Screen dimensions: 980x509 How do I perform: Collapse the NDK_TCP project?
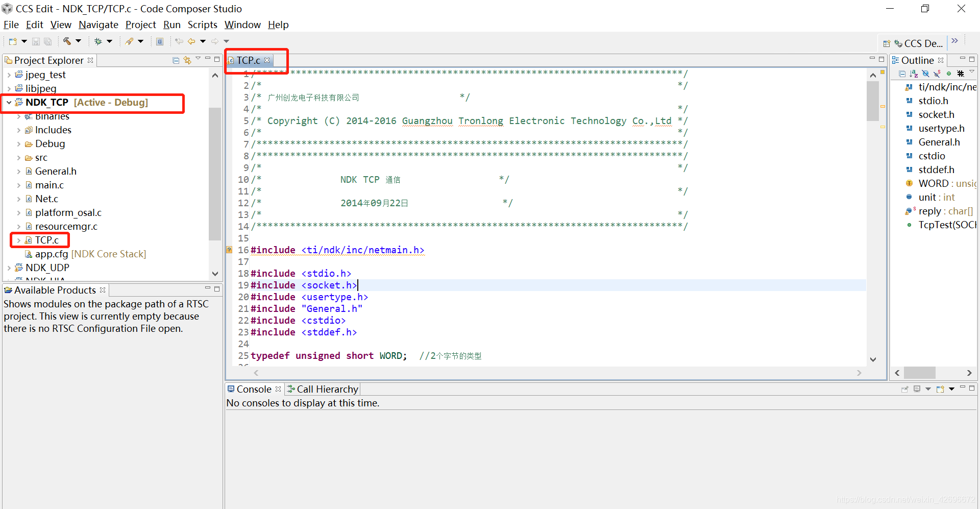(x=9, y=103)
